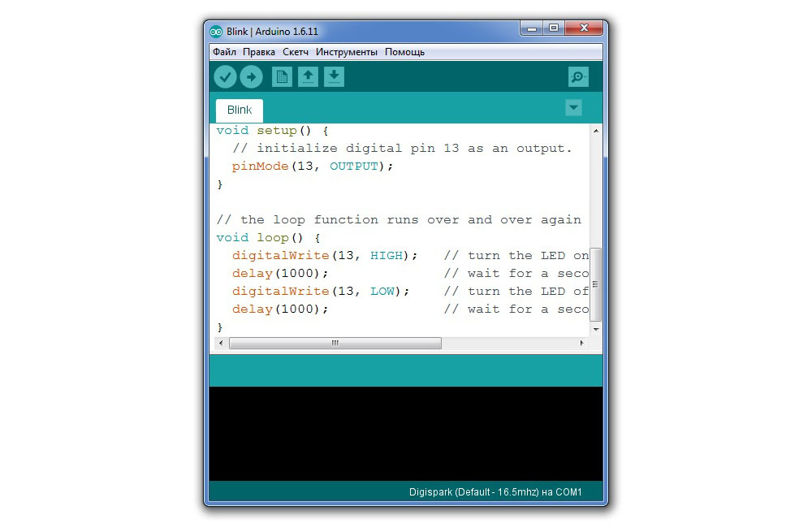Select the Blink sketch tab

coord(240,110)
